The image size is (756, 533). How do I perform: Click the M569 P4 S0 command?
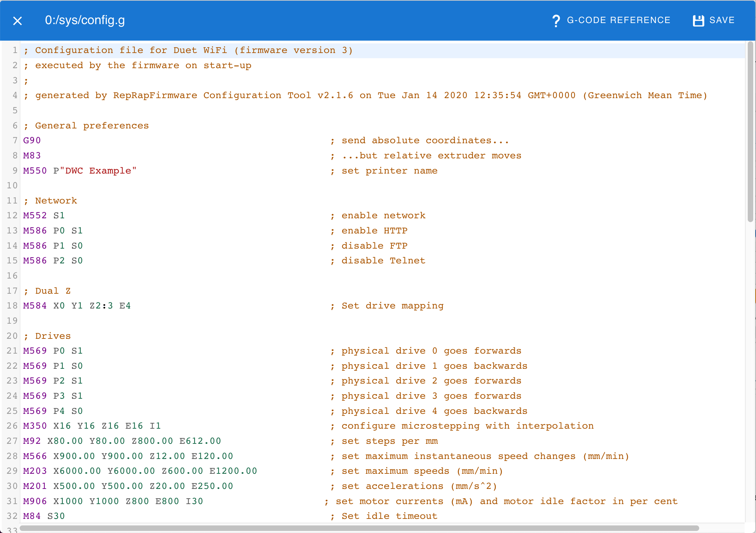click(53, 411)
